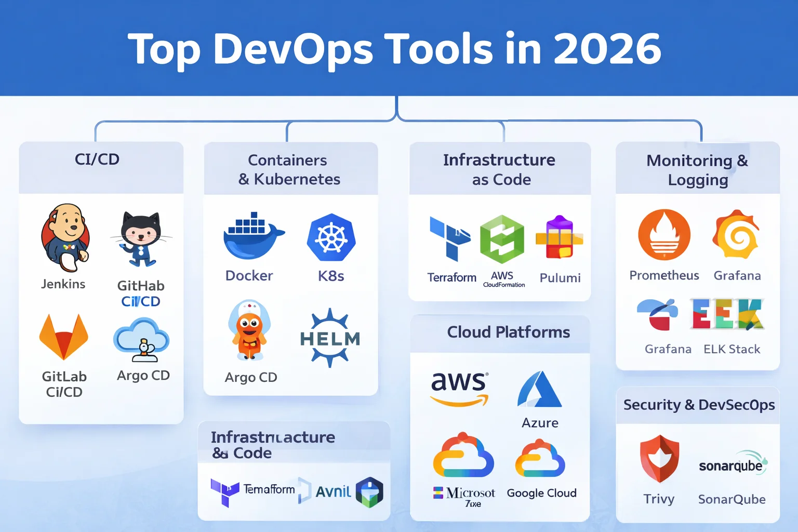Select the aws logo with orange smile arrow
This screenshot has width=798, height=532.
460,389
